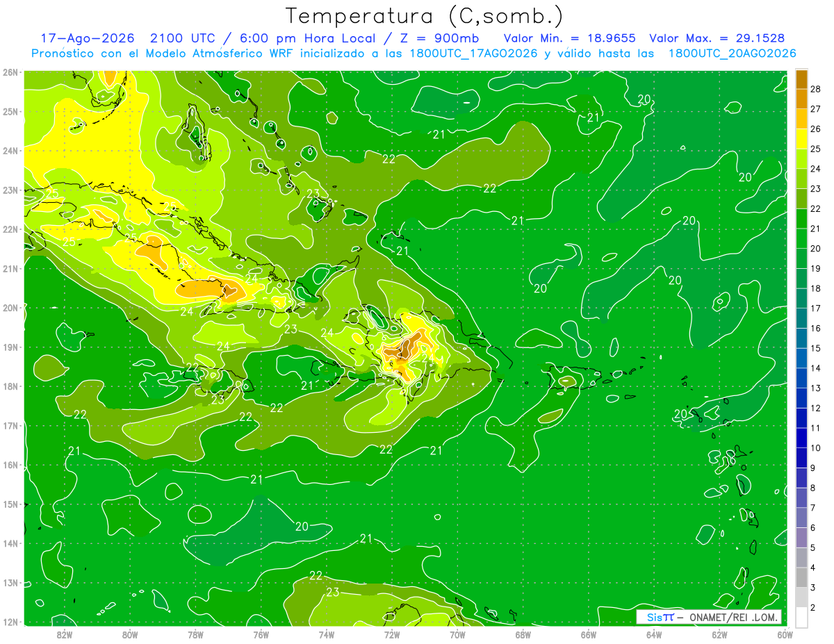Click the 24N latitude axis label

click(x=10, y=151)
